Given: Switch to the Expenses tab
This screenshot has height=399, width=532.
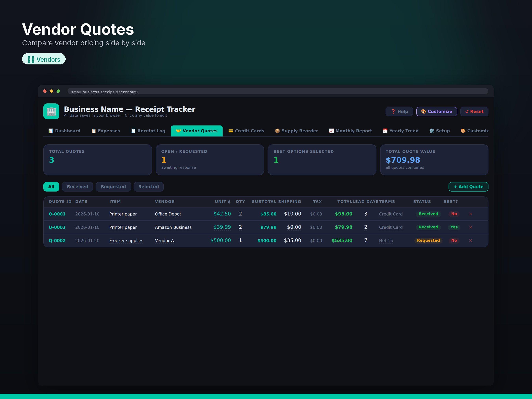Looking at the screenshot, I should (106, 131).
